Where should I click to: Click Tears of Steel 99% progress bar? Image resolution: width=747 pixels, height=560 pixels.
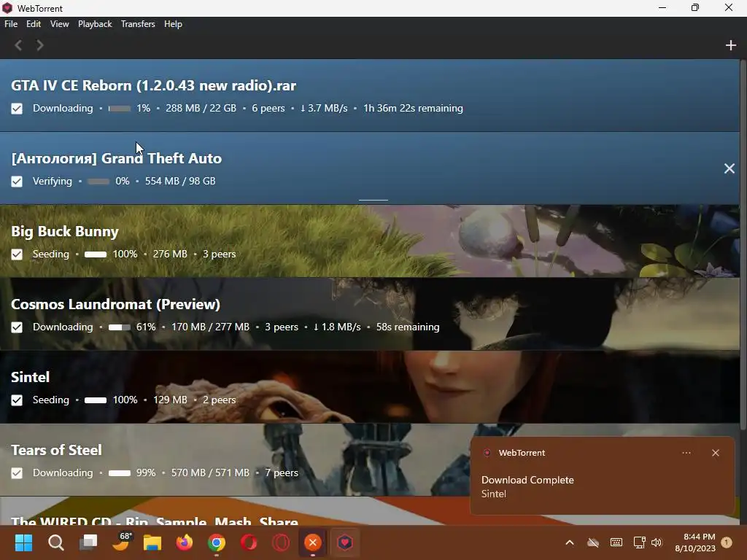[120, 472]
